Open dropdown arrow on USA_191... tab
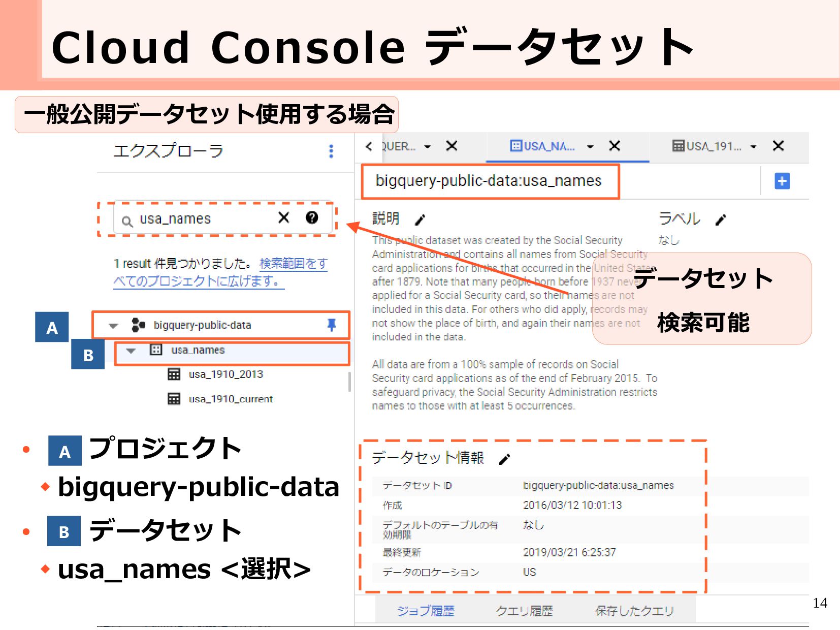The image size is (840, 630). [754, 146]
